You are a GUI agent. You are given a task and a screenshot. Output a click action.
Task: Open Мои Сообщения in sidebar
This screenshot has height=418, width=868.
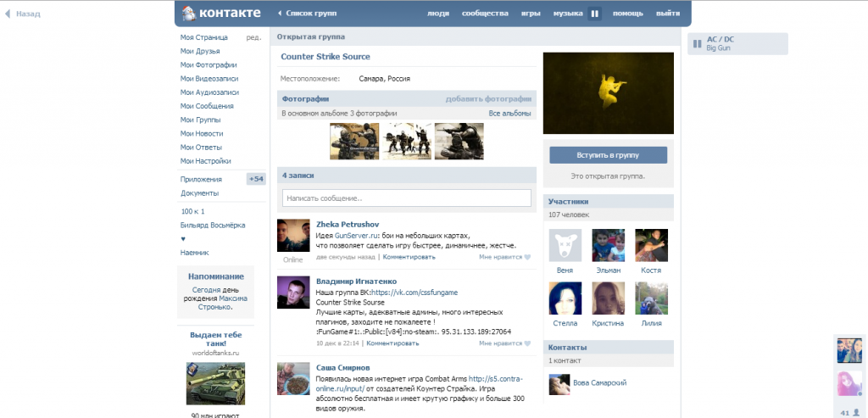[x=207, y=106]
